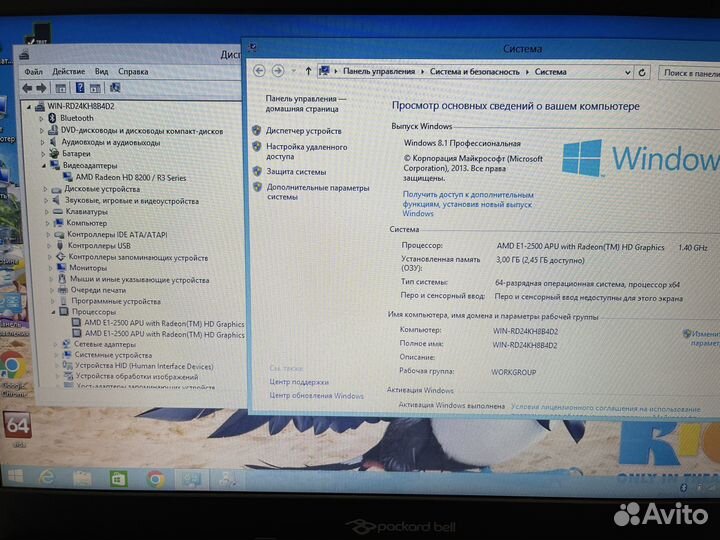Click Панель управления breadcrumb
The image size is (720, 540).
pyautogui.click(x=379, y=72)
